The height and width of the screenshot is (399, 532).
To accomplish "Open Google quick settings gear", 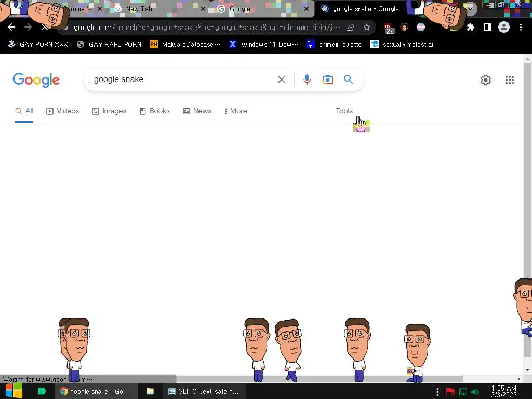I will [486, 80].
